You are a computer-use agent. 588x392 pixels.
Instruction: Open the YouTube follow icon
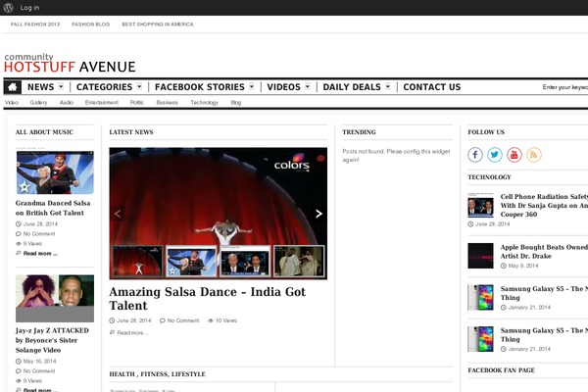(514, 155)
